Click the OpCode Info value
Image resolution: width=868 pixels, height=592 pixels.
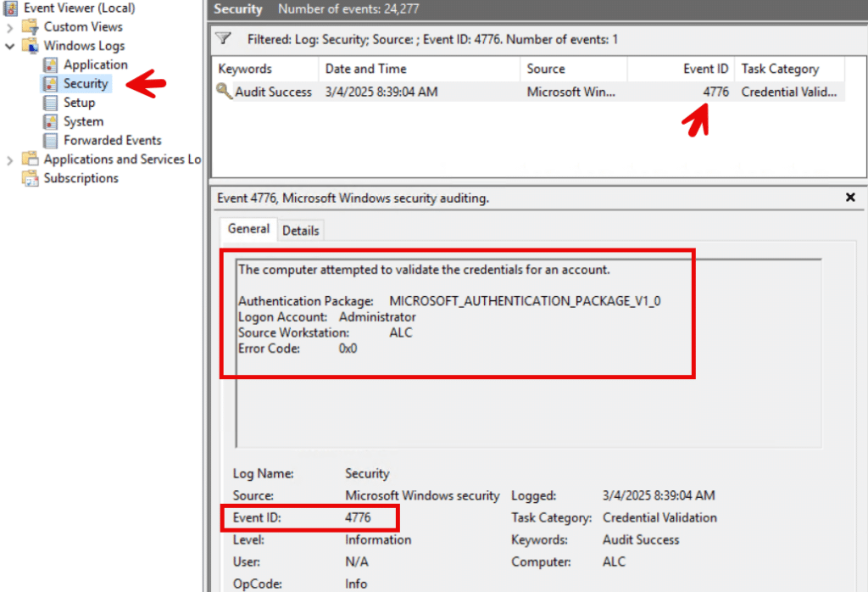(x=356, y=584)
